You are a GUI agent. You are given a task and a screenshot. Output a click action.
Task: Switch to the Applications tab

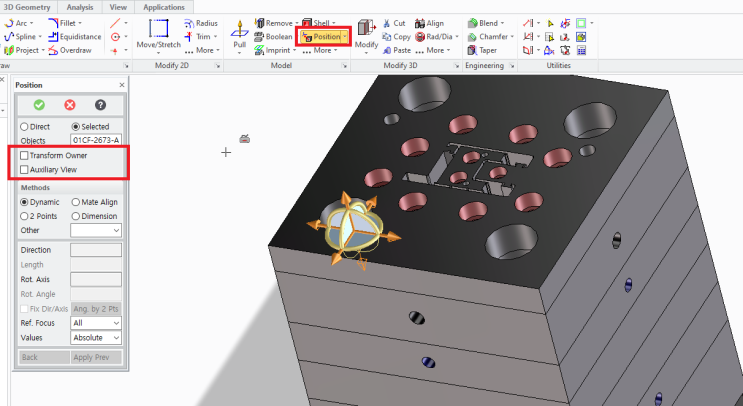pyautogui.click(x=164, y=7)
